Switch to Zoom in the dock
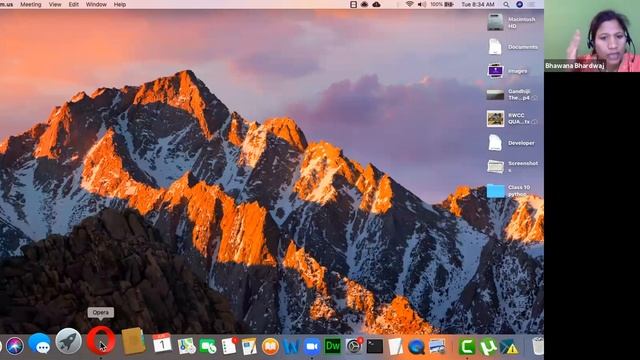Image resolution: width=640 pixels, height=360 pixels. (x=312, y=346)
